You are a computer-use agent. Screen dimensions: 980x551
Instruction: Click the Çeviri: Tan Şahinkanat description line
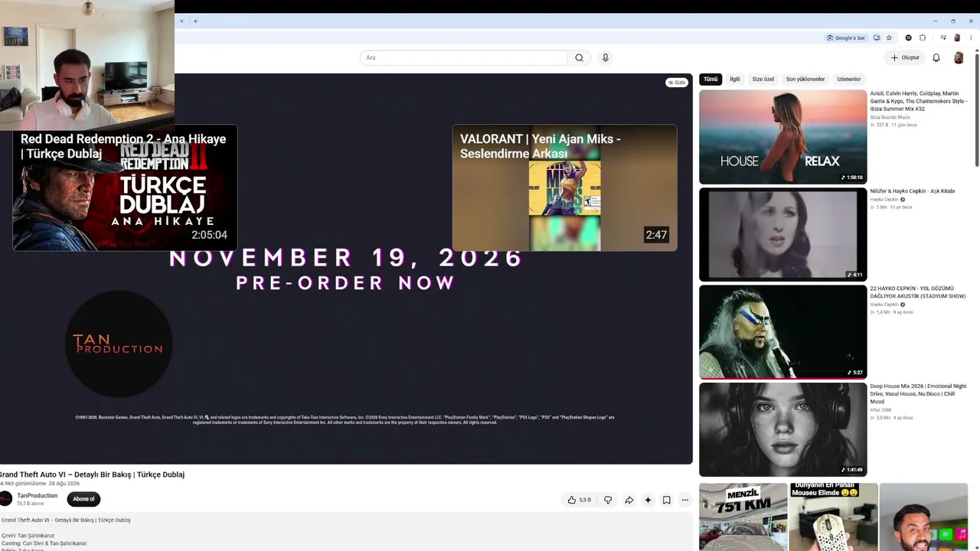click(28, 536)
